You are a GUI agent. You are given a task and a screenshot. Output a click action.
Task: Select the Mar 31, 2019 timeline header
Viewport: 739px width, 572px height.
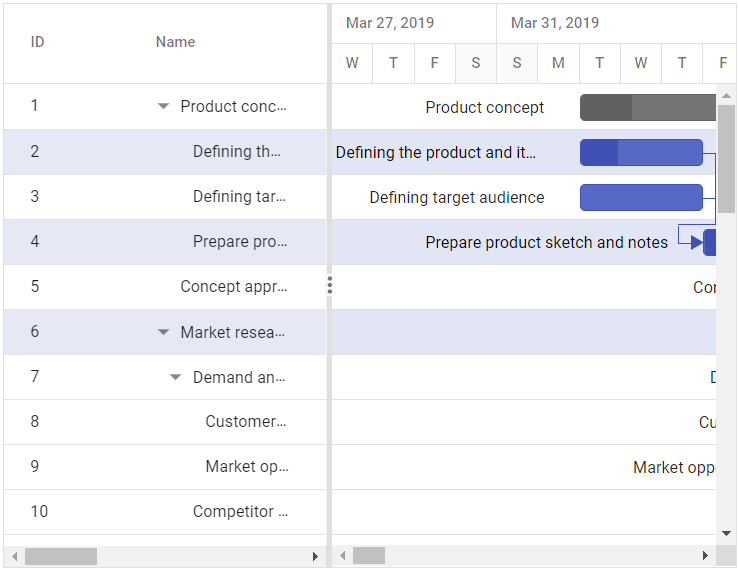pyautogui.click(x=555, y=23)
